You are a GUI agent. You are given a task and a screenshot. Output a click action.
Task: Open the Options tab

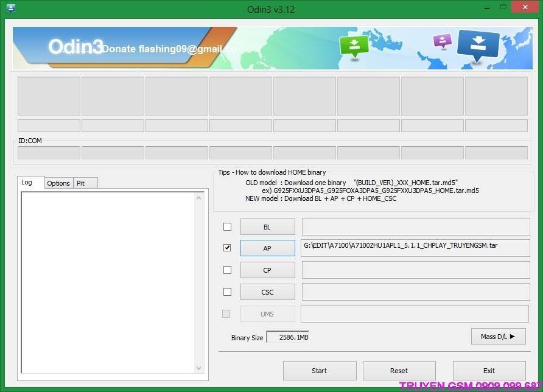coord(58,183)
